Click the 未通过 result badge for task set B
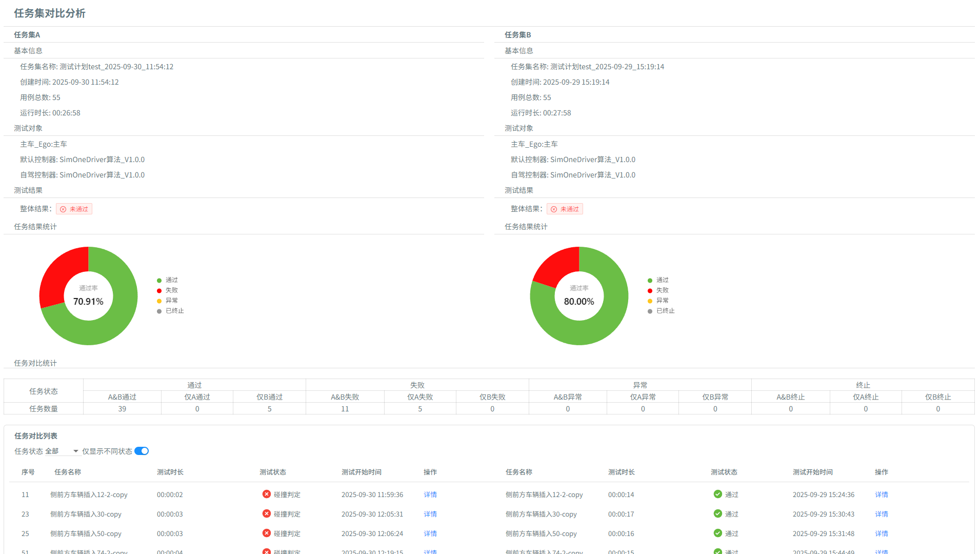 (565, 209)
